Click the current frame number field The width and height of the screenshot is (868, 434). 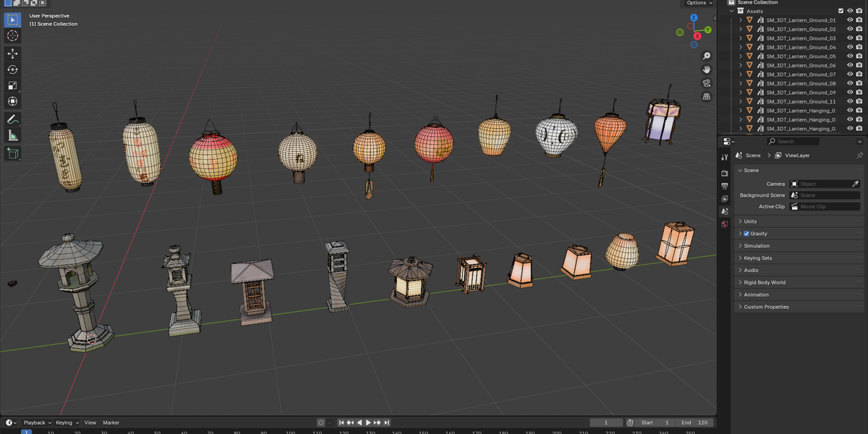(606, 422)
